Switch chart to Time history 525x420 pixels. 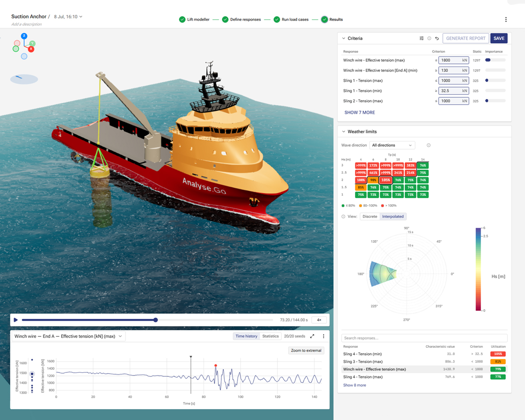click(x=246, y=336)
